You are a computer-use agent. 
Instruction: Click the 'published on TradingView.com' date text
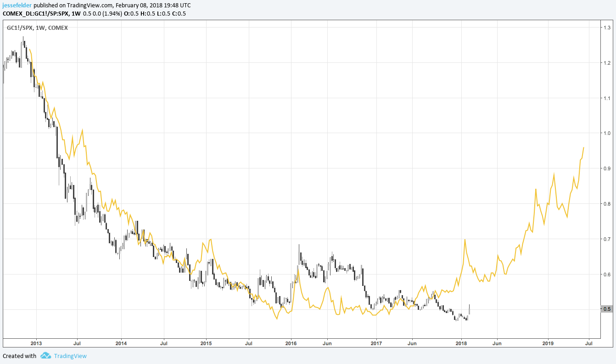pos(112,6)
